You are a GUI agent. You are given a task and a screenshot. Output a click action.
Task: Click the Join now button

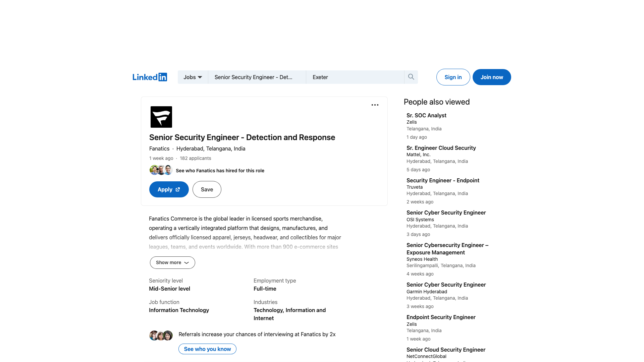pyautogui.click(x=492, y=77)
